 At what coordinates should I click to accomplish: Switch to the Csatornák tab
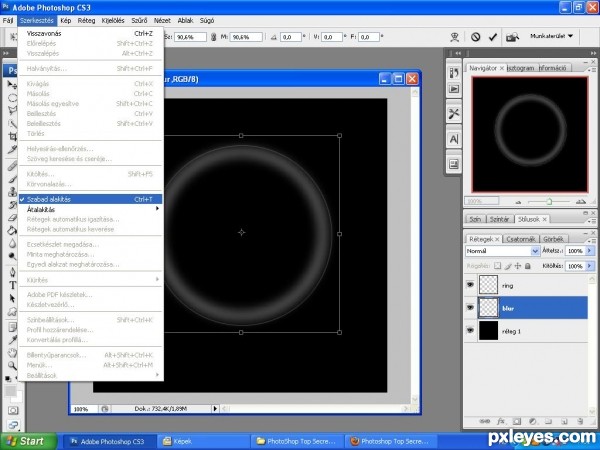520,239
